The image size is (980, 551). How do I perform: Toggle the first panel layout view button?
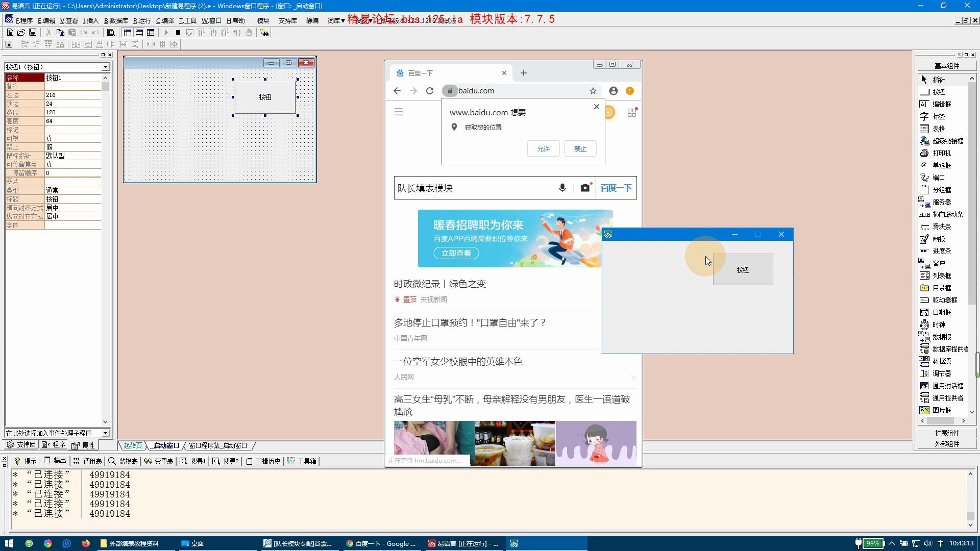pos(128,33)
